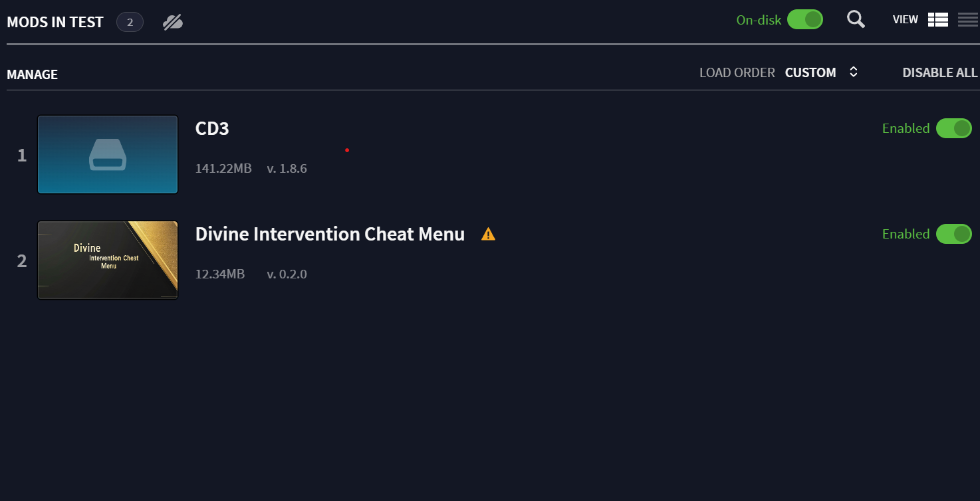Image resolution: width=980 pixels, height=501 pixels.
Task: Click the MANAGE tab heading
Action: pos(32,74)
